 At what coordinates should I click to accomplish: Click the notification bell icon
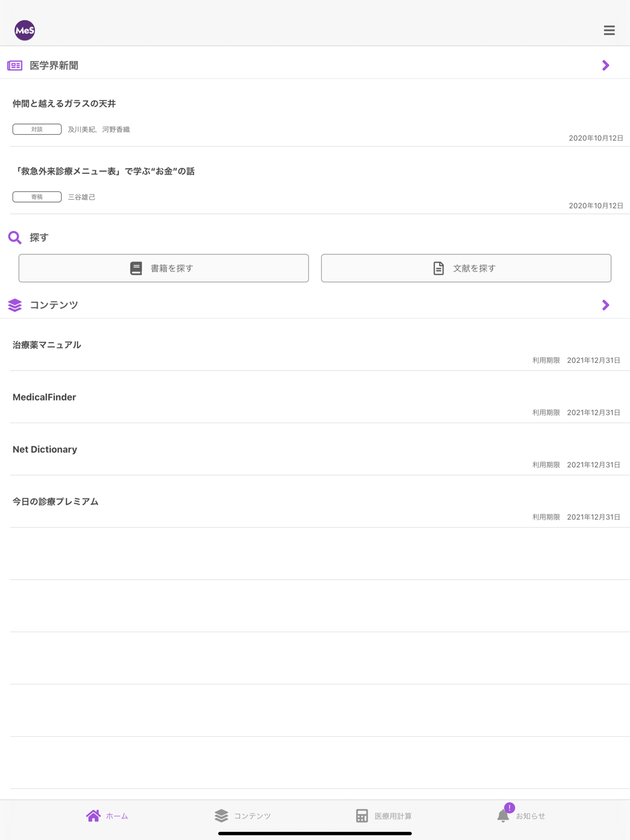pos(503,816)
